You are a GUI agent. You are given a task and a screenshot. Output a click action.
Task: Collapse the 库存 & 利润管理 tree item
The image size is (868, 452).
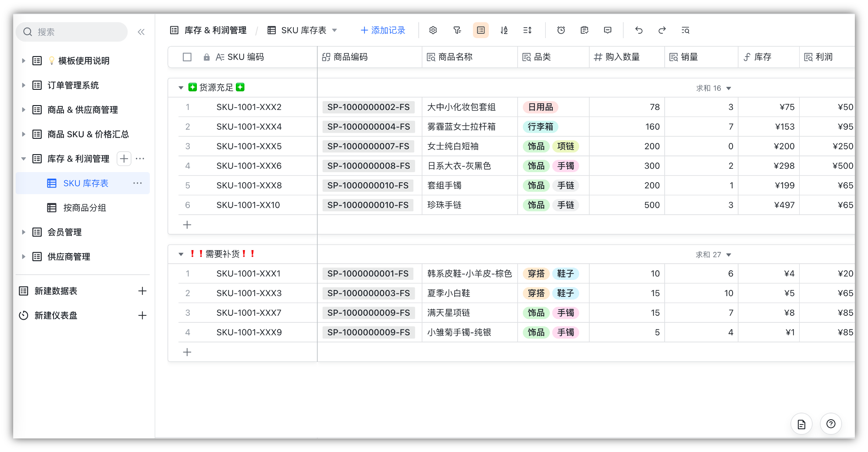[24, 159]
